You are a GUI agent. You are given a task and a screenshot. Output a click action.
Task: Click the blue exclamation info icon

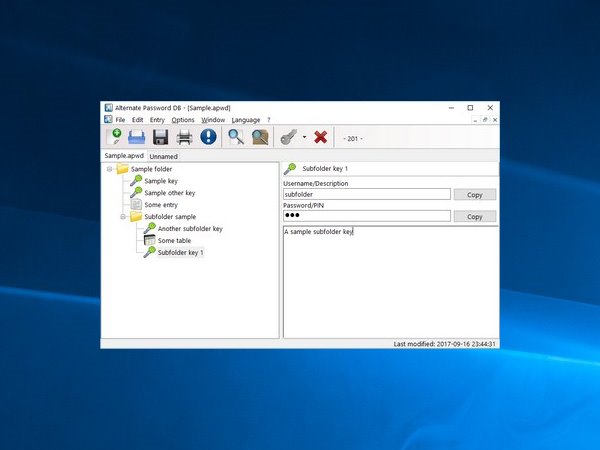click(208, 137)
